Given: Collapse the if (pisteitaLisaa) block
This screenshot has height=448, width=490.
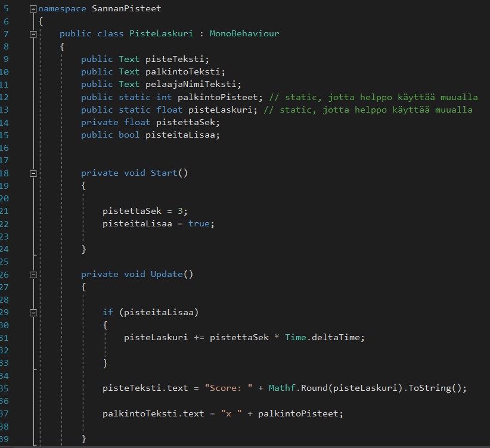Looking at the screenshot, I should coord(33,312).
